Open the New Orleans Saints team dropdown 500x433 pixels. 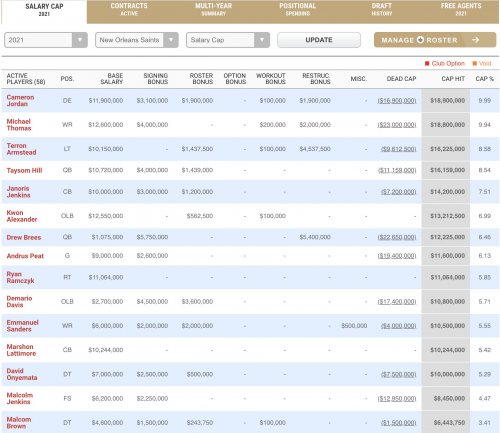click(x=137, y=40)
